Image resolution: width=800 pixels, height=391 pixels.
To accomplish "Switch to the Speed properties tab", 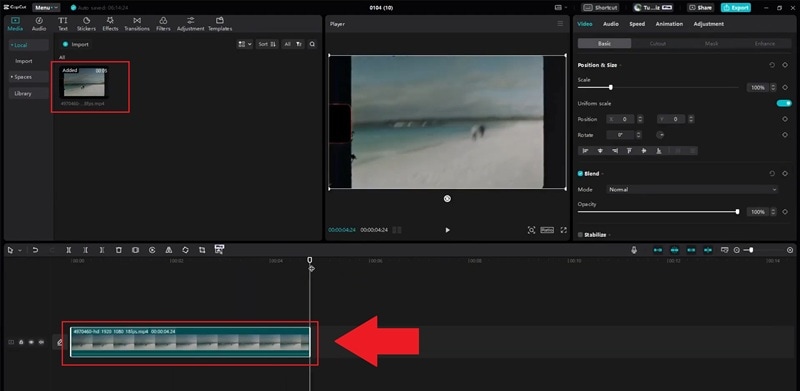I will click(x=637, y=24).
